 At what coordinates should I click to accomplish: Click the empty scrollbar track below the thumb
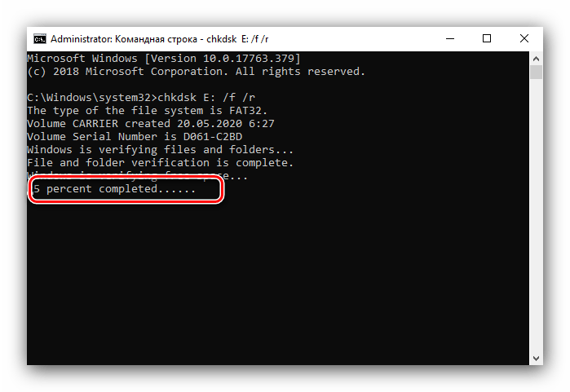pyautogui.click(x=536, y=215)
